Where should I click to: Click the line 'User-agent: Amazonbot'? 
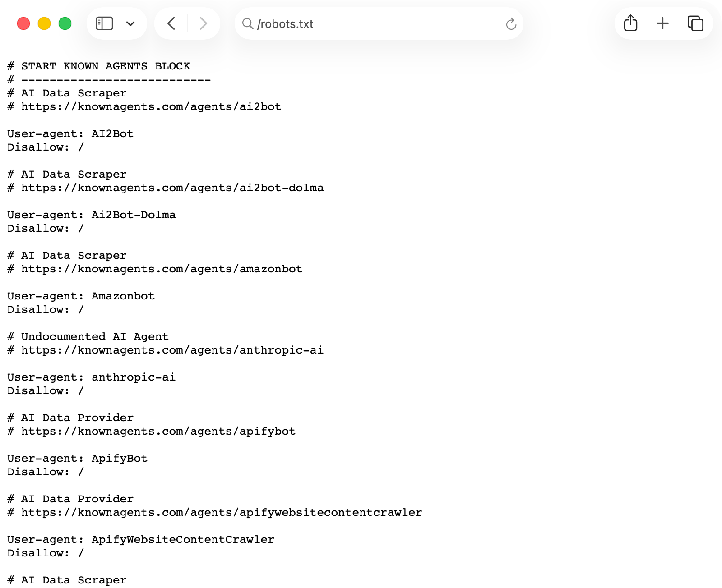81,296
